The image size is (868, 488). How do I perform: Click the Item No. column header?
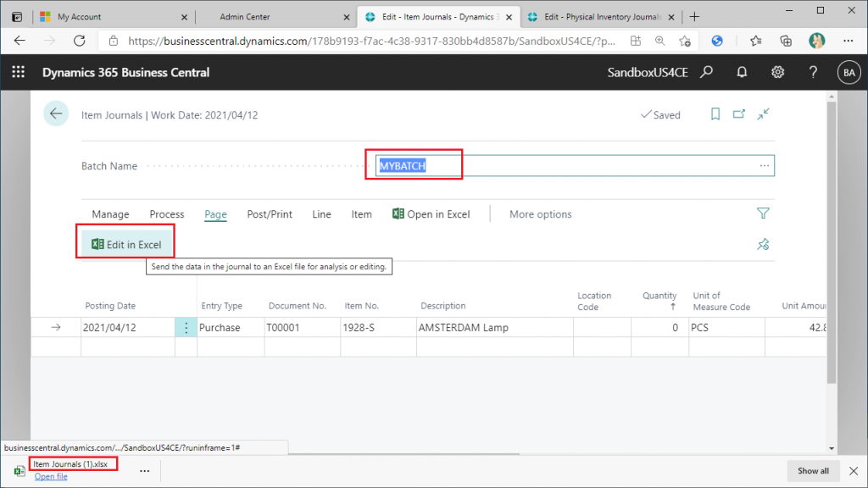361,305
